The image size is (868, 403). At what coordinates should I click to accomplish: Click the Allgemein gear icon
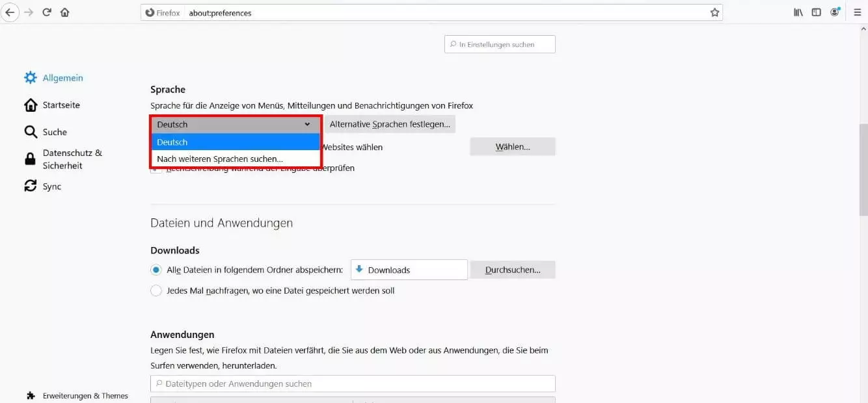tap(31, 78)
